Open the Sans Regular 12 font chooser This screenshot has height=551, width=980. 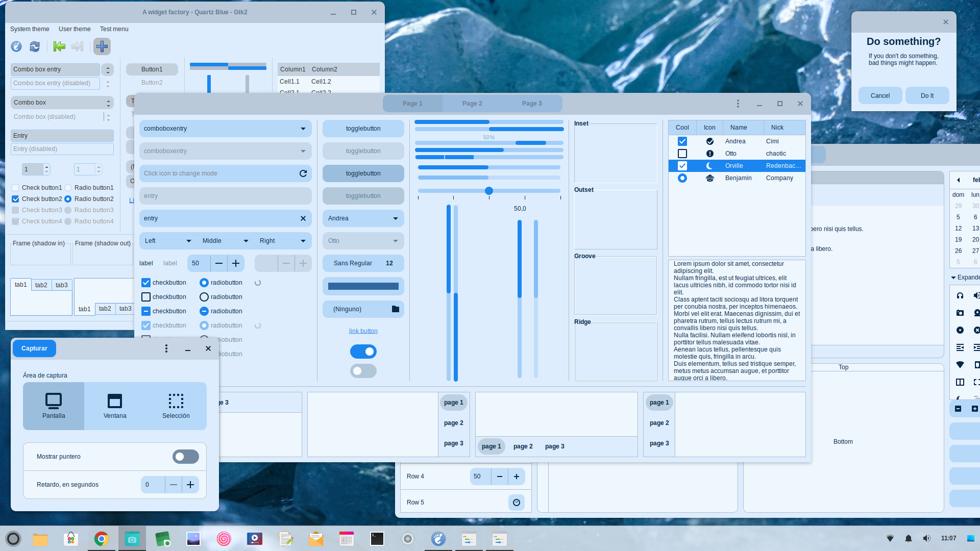[x=363, y=263]
